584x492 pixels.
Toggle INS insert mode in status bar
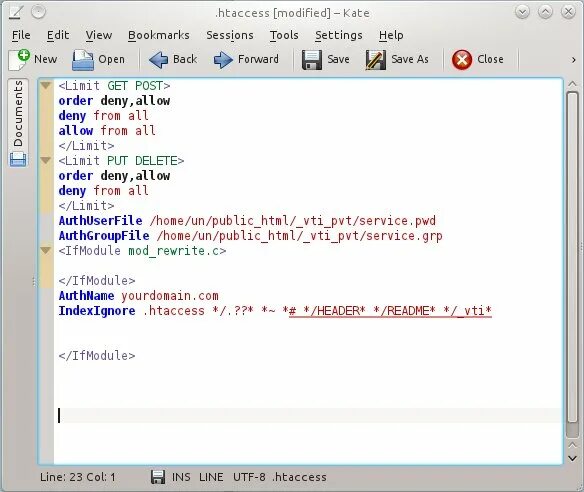point(181,477)
